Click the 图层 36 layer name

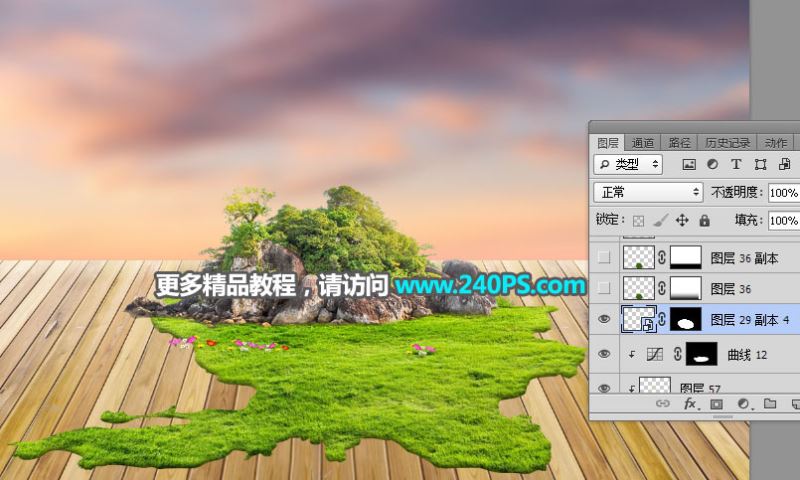[731, 289]
